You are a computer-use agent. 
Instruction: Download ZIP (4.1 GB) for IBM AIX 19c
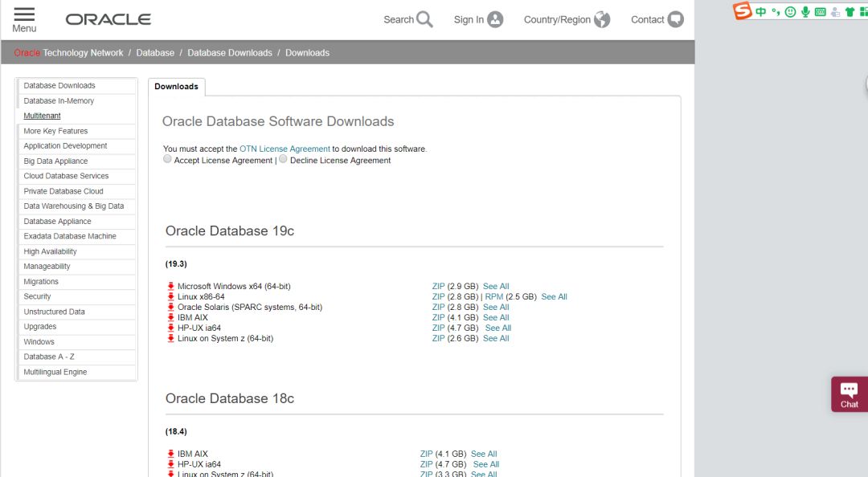tap(439, 318)
